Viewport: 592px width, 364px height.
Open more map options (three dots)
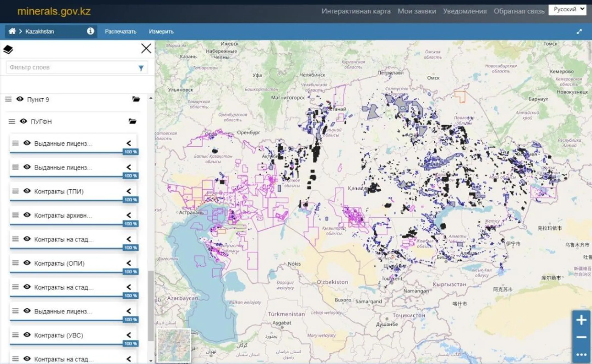pyautogui.click(x=581, y=355)
